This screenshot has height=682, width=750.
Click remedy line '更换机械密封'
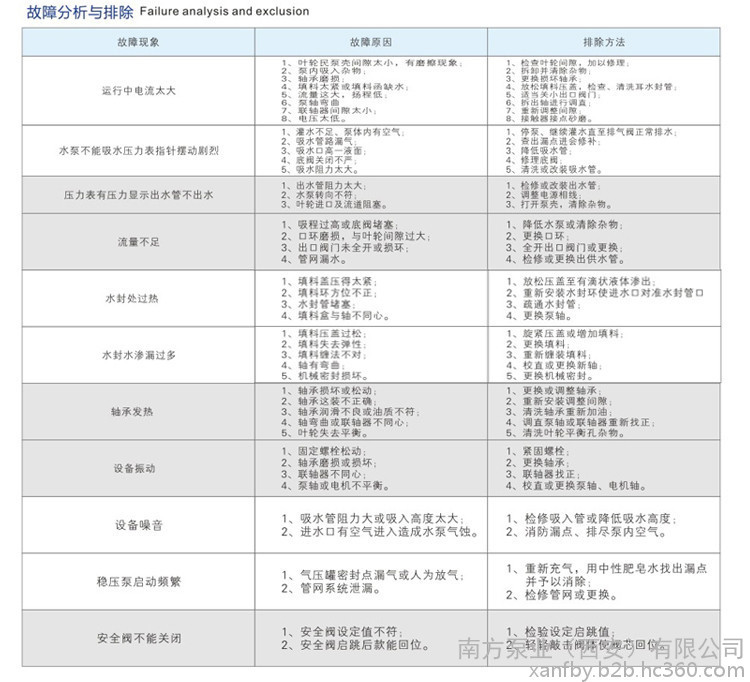coord(550,376)
